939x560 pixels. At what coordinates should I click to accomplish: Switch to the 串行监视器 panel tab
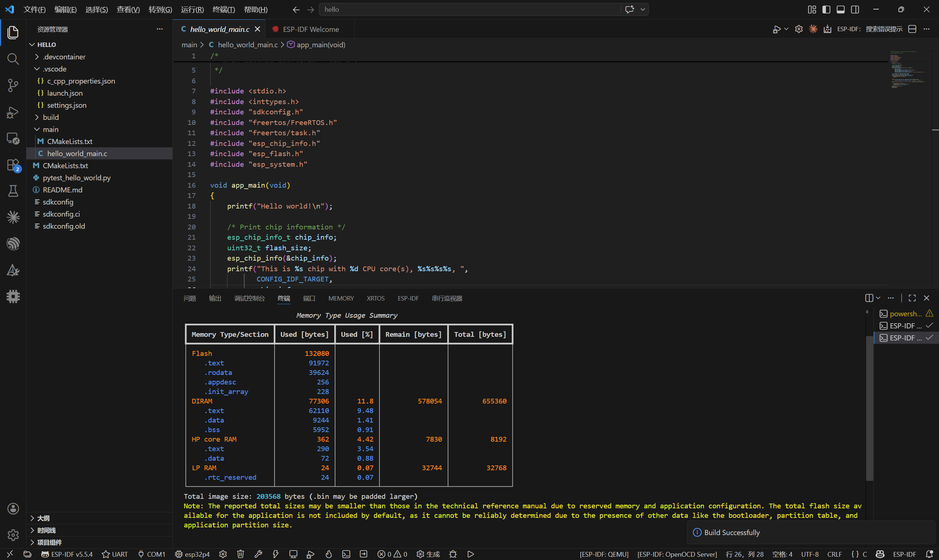pos(447,298)
